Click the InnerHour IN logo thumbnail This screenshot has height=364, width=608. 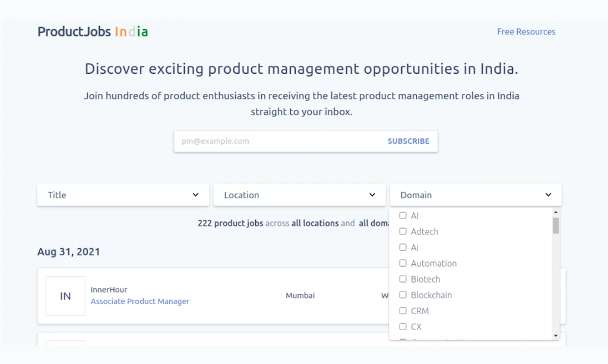[65, 296]
